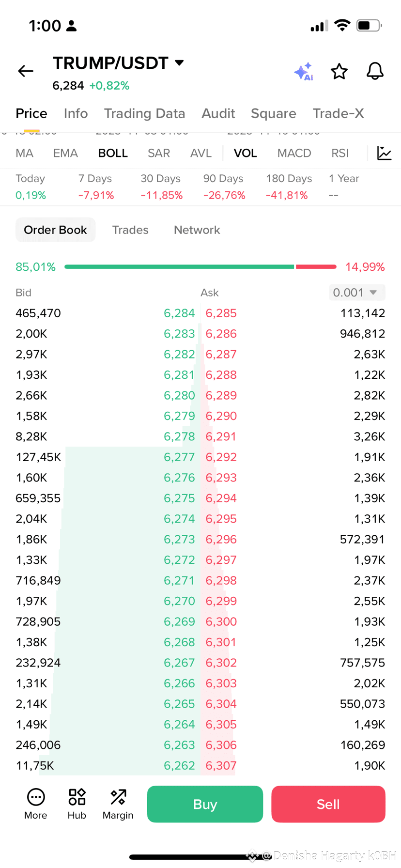Screen dimensions: 401x868
Task: Tap the bid/ask ratio bar
Action: click(x=200, y=267)
